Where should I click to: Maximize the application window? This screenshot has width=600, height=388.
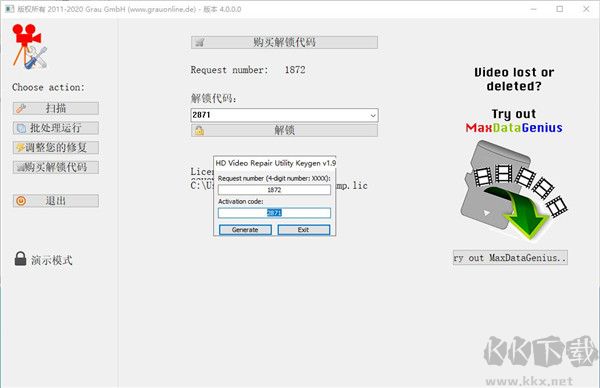[560, 9]
